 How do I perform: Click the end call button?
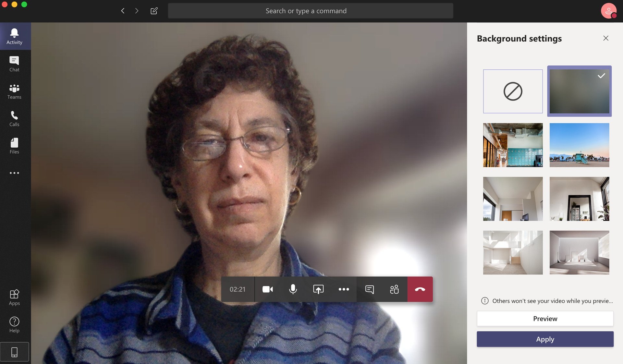tap(420, 289)
